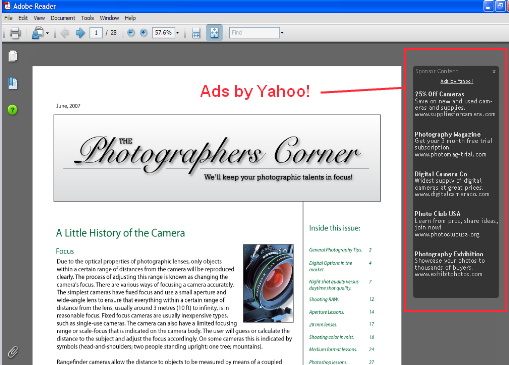509x365 pixels.
Task: Go to previous page arrow
Action: [x=65, y=33]
